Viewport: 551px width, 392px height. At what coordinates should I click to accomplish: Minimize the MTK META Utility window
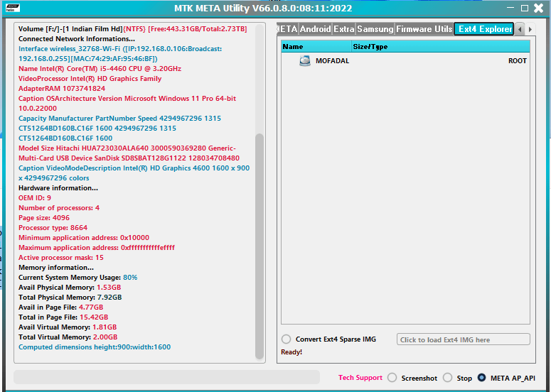click(510, 8)
